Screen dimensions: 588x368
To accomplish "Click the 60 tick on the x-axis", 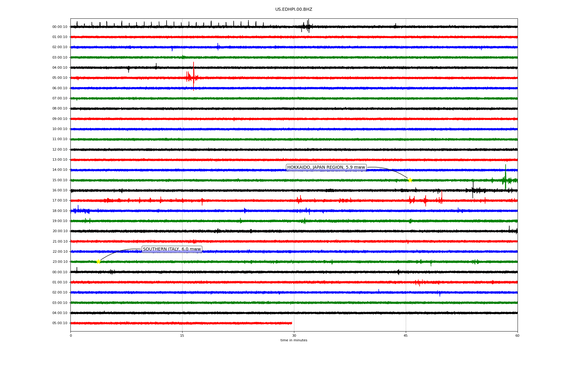I will (x=517, y=335).
